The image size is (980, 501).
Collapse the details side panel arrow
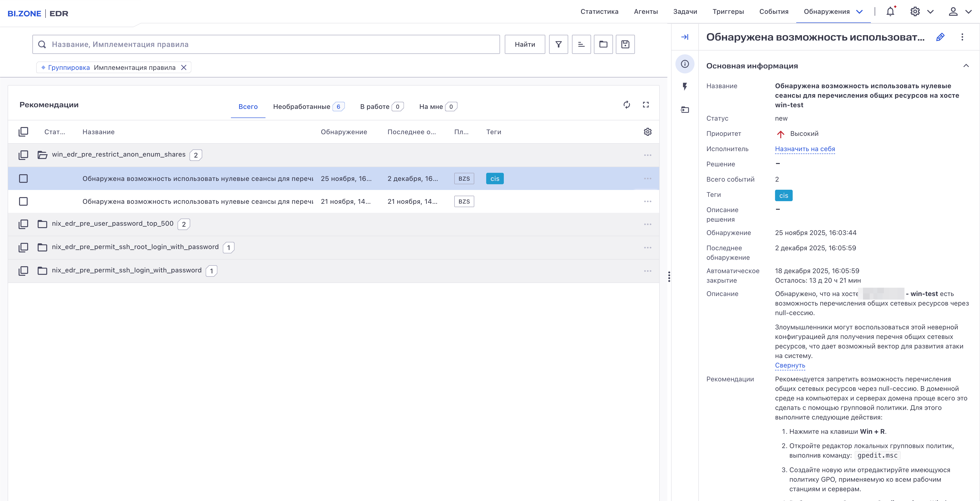point(685,37)
